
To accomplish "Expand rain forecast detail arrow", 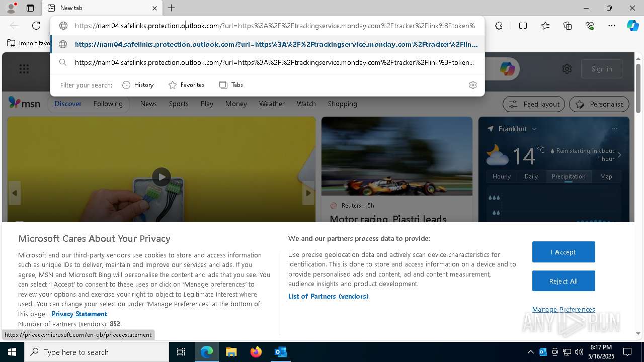I will [619, 155].
